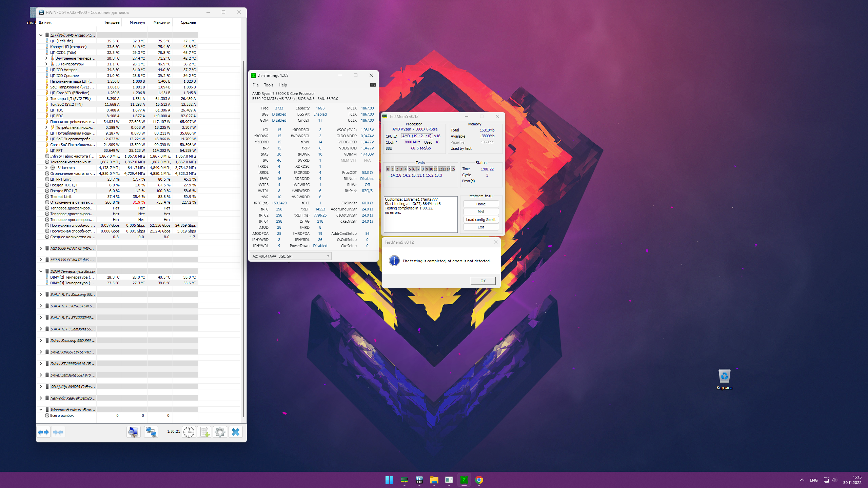Expand the L3 Температуры sub-item

click(46, 64)
